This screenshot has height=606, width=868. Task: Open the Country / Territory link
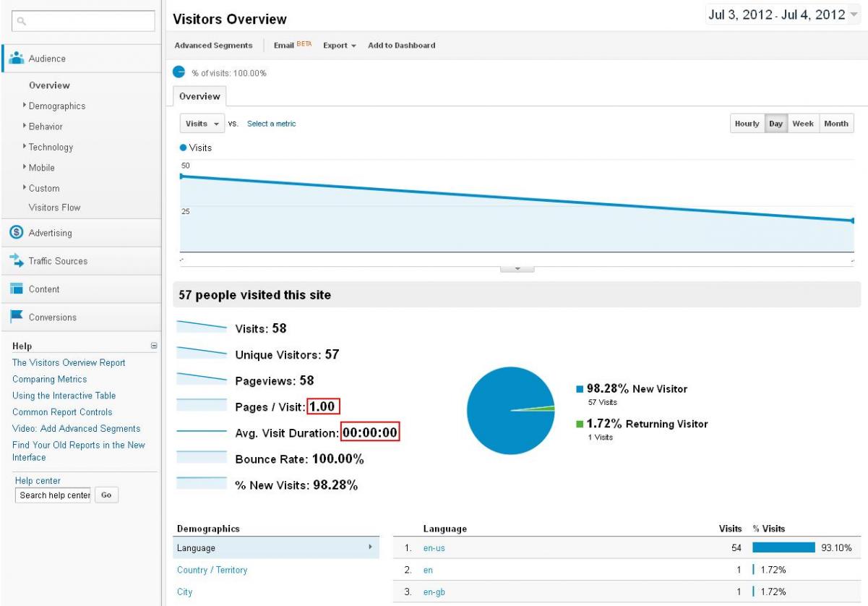pos(212,570)
